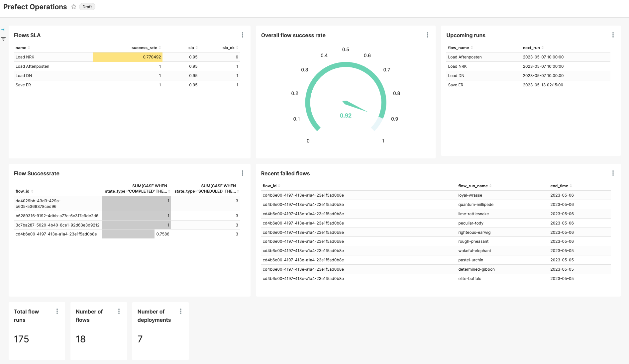Open Number of flows options menu
Screen dimensions: 629x364
coord(119,311)
